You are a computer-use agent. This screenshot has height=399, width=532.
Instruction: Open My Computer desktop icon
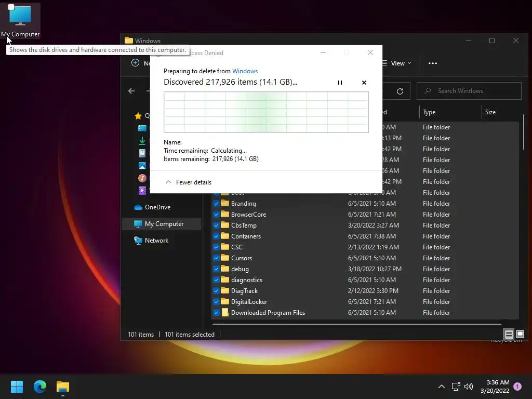tap(20, 21)
